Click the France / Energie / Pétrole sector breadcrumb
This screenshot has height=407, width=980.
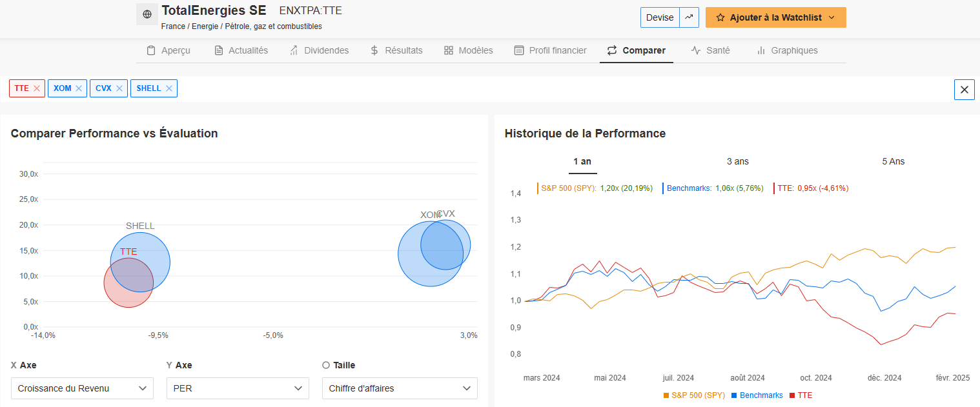(241, 26)
